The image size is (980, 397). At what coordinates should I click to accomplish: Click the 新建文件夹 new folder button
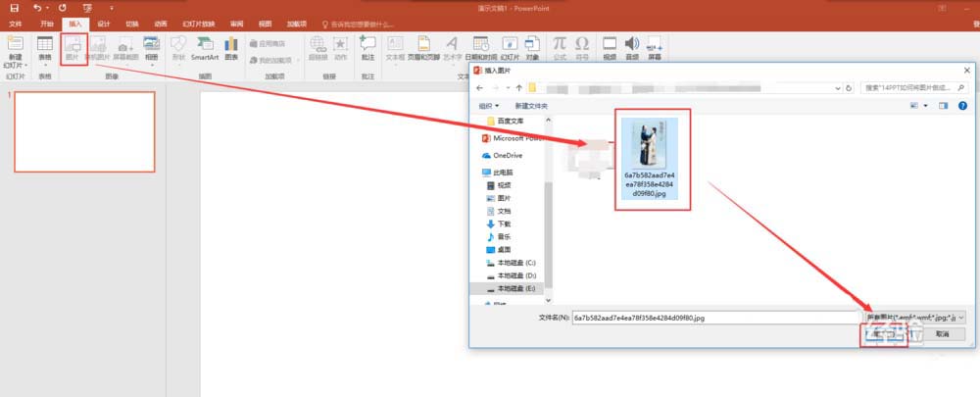point(531,106)
